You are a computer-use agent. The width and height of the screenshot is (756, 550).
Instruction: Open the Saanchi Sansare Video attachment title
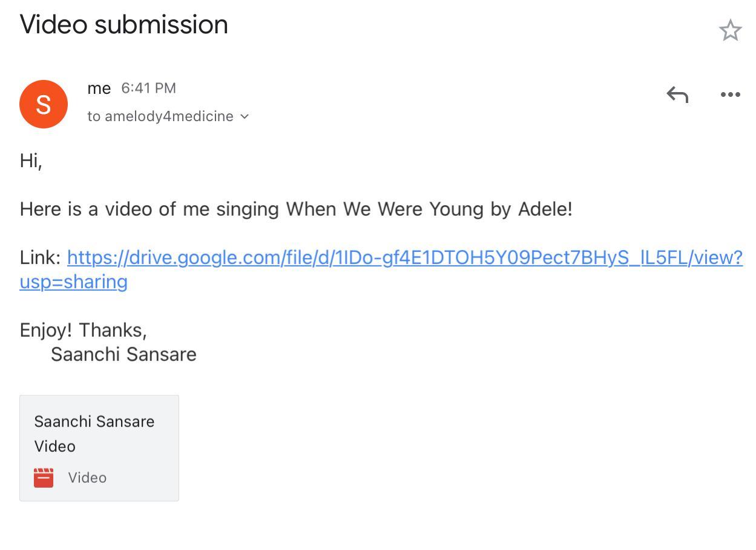point(94,433)
